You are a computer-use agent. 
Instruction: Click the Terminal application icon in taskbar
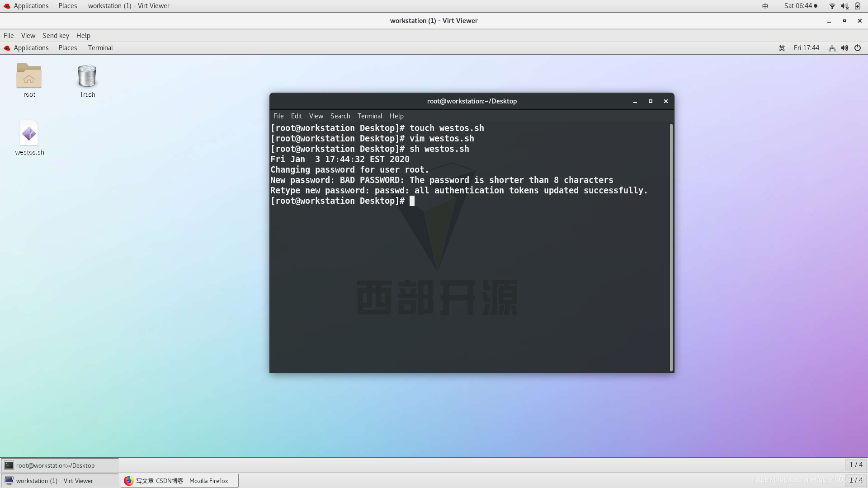(x=9, y=465)
